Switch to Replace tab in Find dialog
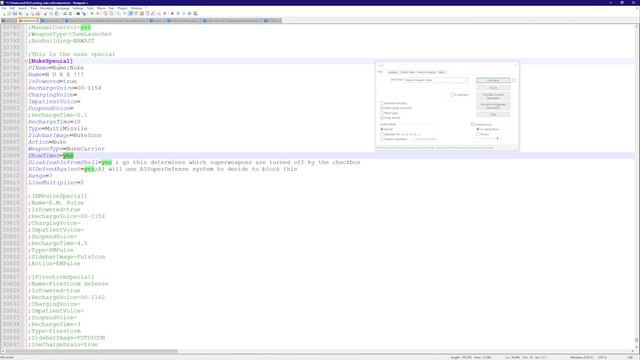The width and height of the screenshot is (640, 360). coord(393,72)
